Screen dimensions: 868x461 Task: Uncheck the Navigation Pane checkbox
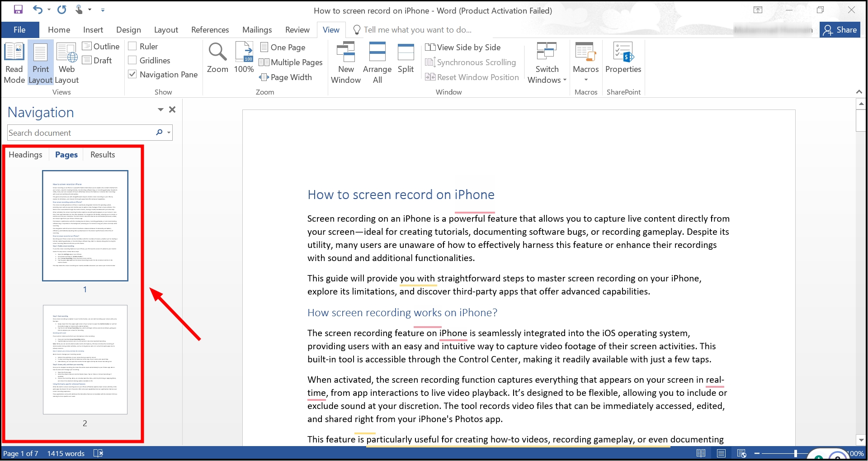click(133, 74)
